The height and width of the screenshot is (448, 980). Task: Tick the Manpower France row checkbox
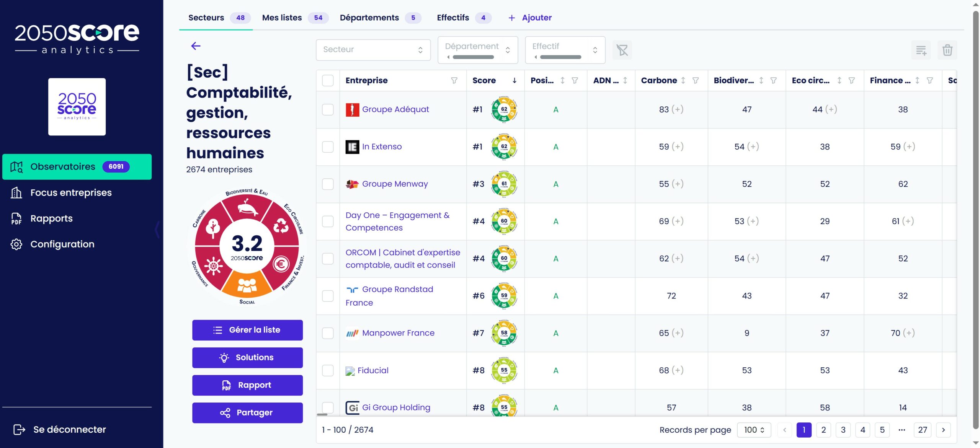(x=328, y=333)
